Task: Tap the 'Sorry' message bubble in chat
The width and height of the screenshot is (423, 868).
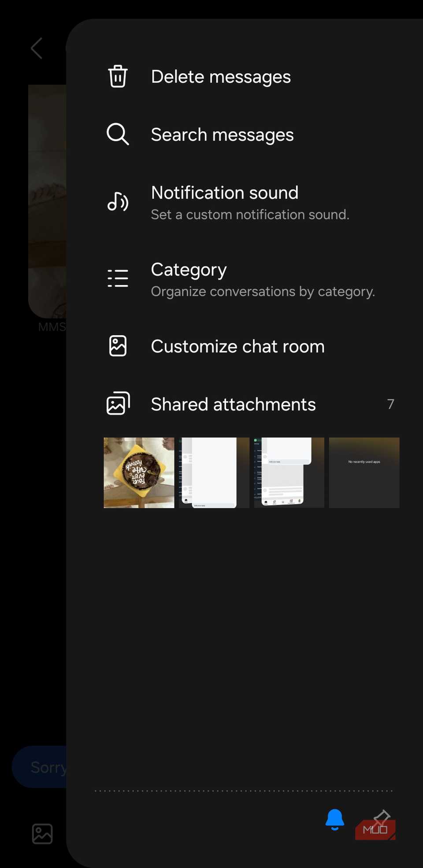Action: coord(40,767)
